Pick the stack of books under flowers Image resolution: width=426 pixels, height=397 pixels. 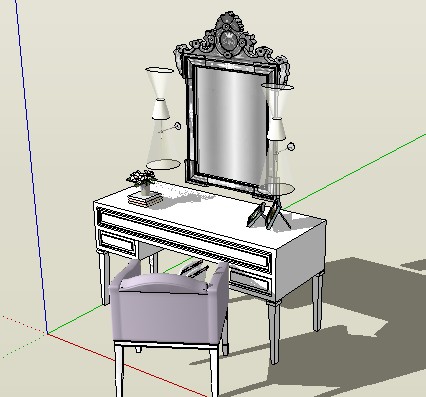coord(145,199)
